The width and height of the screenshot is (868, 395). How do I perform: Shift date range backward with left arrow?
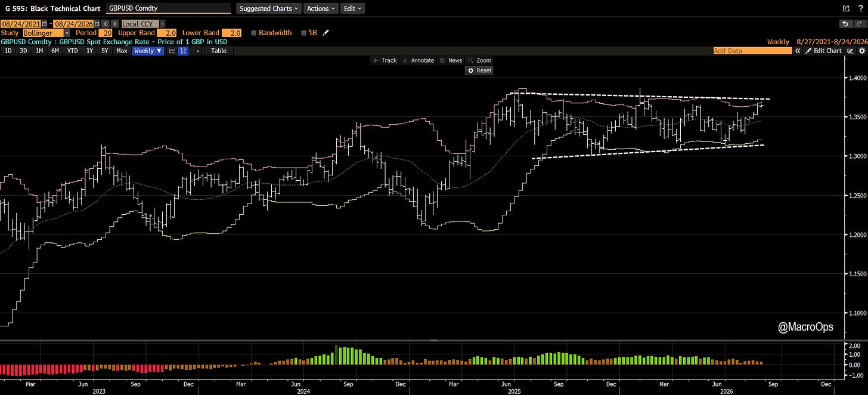point(106,24)
